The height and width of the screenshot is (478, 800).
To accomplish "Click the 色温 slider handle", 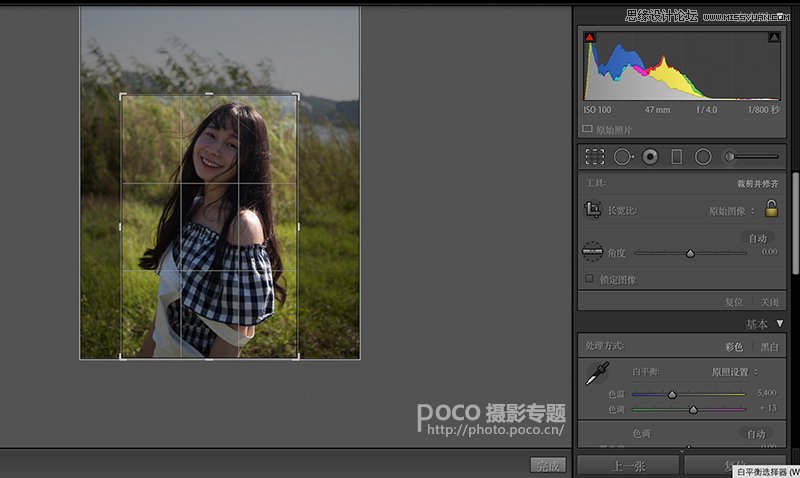I will click(x=672, y=394).
